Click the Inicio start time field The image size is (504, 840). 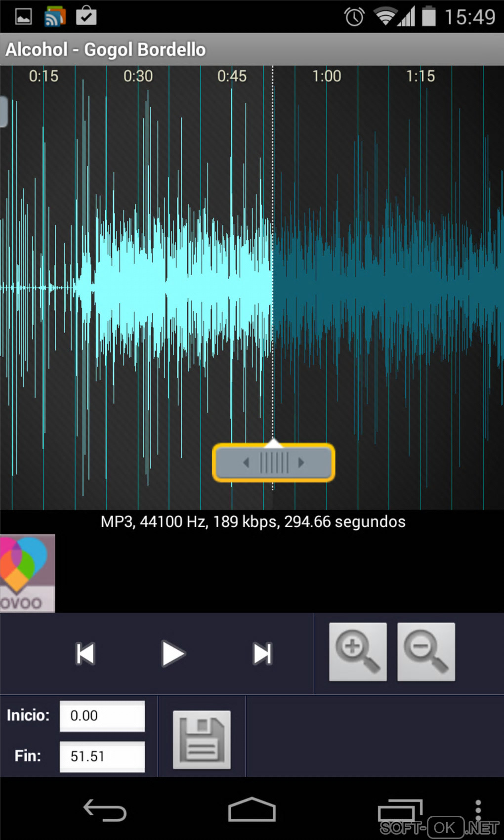102,716
